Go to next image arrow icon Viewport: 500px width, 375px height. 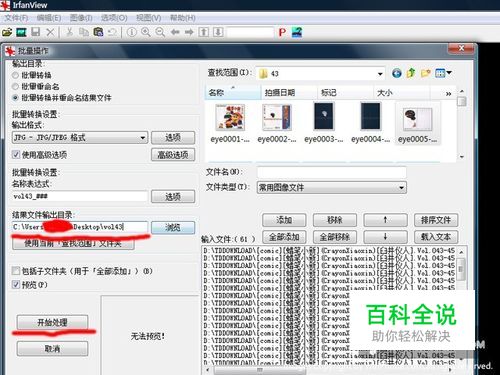pos(189,32)
